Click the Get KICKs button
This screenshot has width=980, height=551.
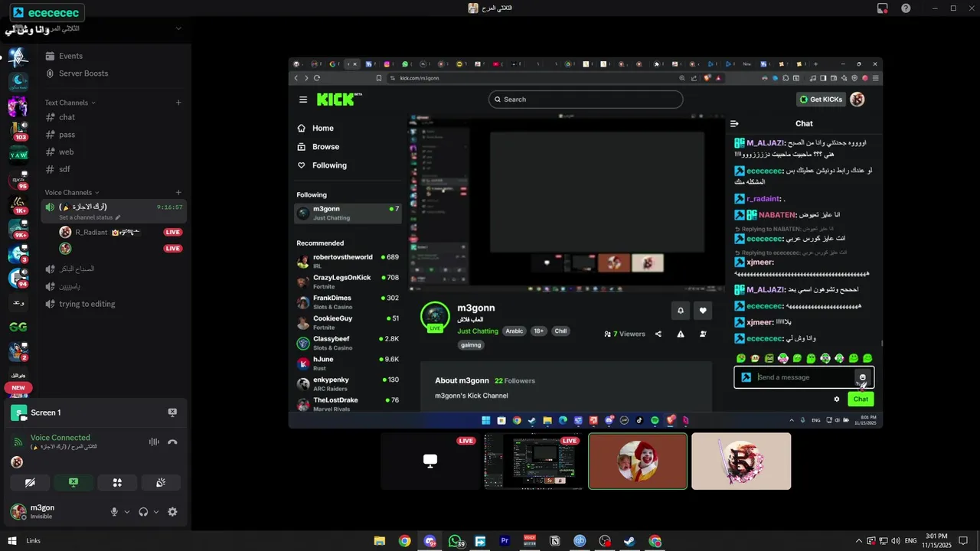coord(821,99)
